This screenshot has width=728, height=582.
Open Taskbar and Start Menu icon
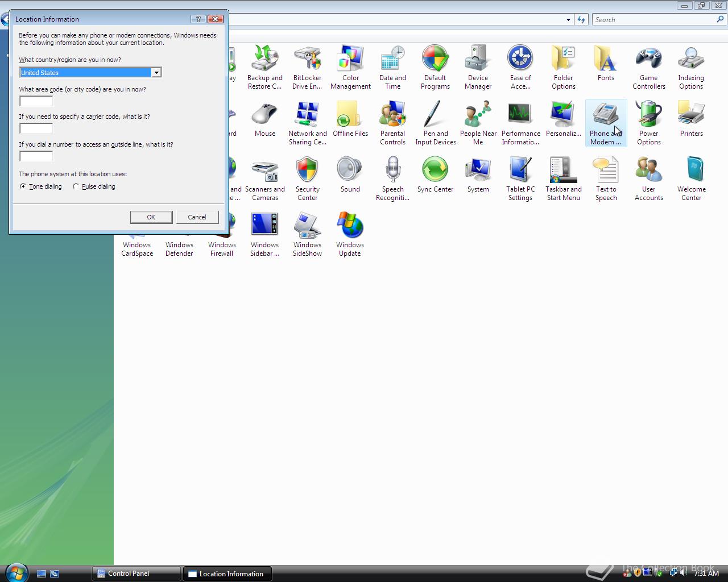click(563, 178)
